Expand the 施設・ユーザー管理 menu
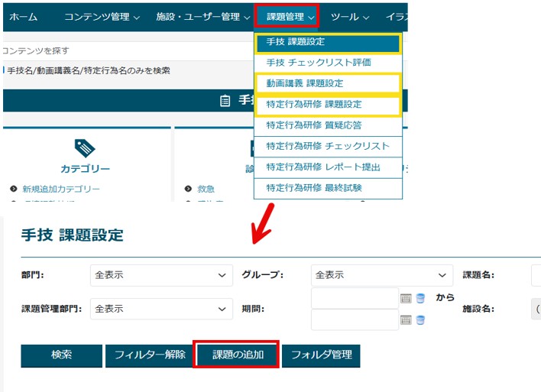 click(x=203, y=17)
